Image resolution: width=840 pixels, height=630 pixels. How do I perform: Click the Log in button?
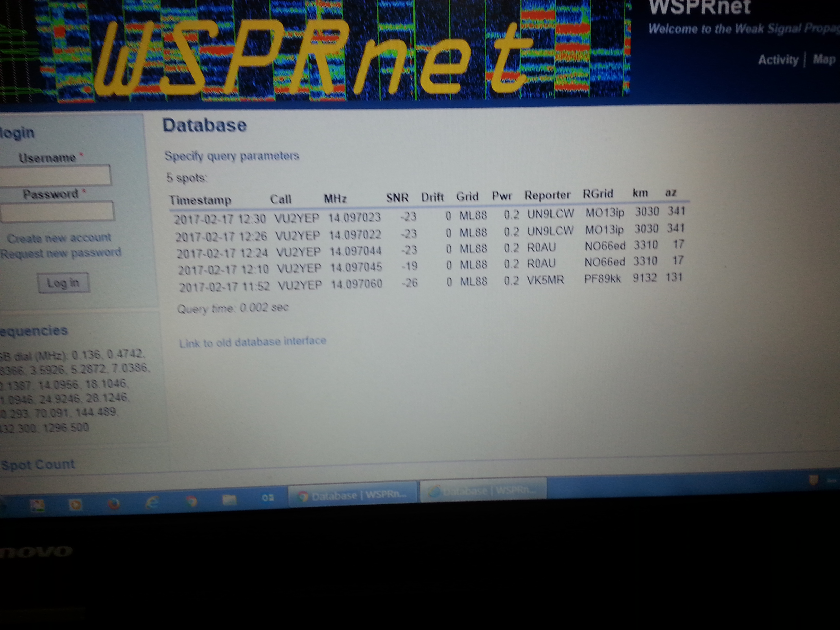63,283
